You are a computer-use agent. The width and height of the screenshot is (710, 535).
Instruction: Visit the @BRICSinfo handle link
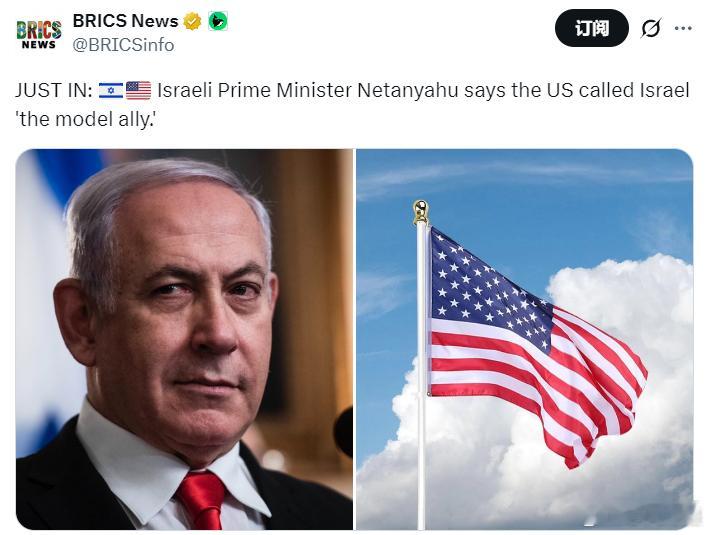123,45
